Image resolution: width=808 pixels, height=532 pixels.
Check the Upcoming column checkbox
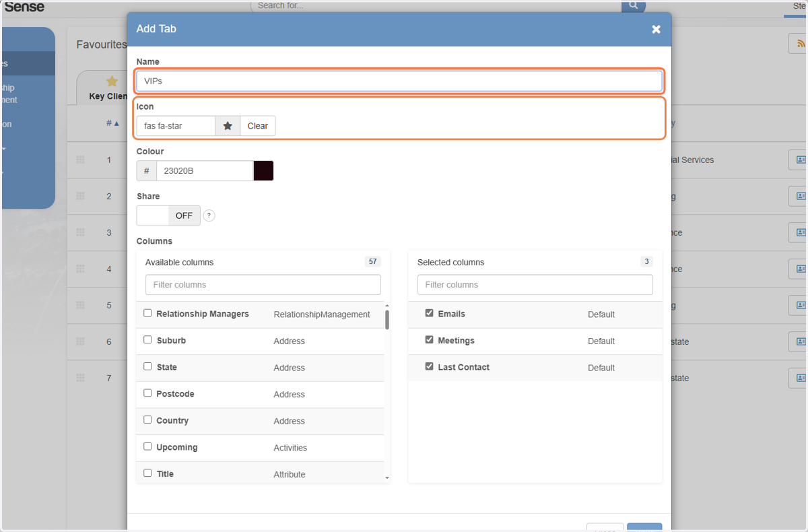point(147,446)
